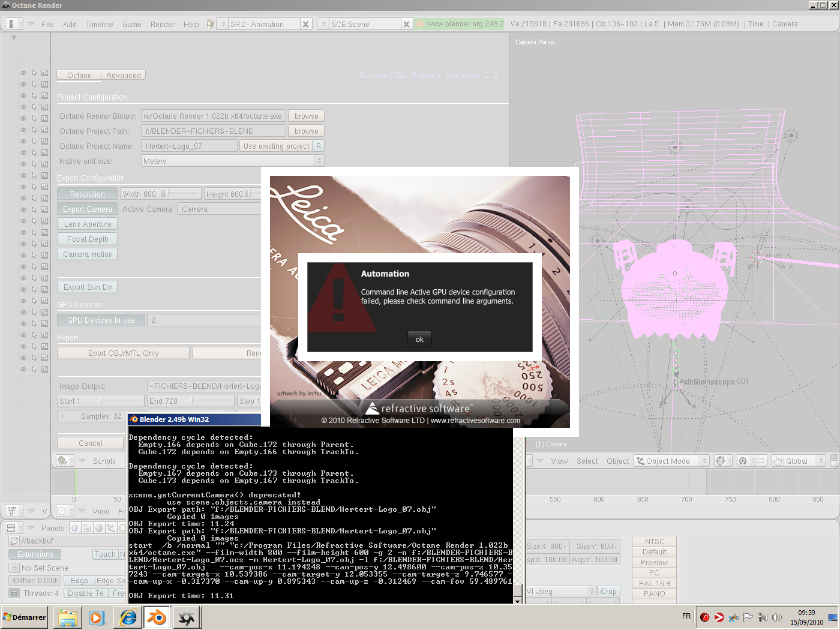Open the outliner window type selector
The height and width of the screenshot is (630, 840).
(14, 511)
